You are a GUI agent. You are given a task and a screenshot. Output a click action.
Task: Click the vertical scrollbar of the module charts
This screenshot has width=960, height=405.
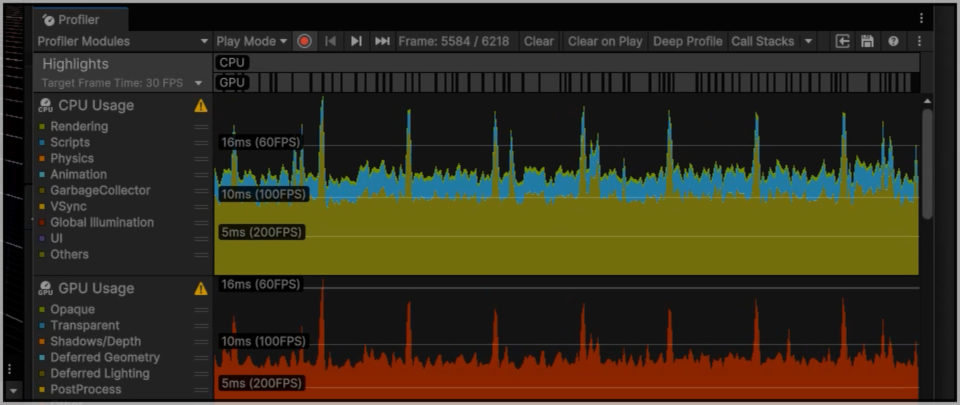(927, 160)
